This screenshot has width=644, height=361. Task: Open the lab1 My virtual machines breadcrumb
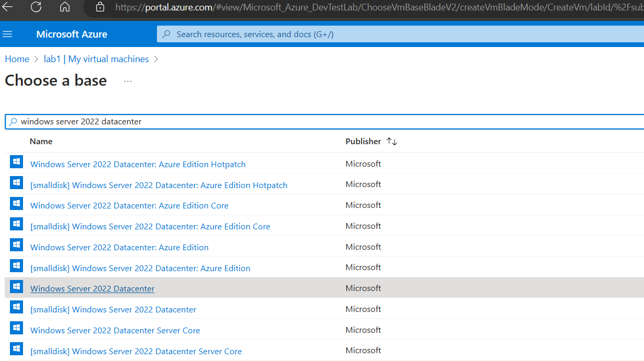[96, 59]
